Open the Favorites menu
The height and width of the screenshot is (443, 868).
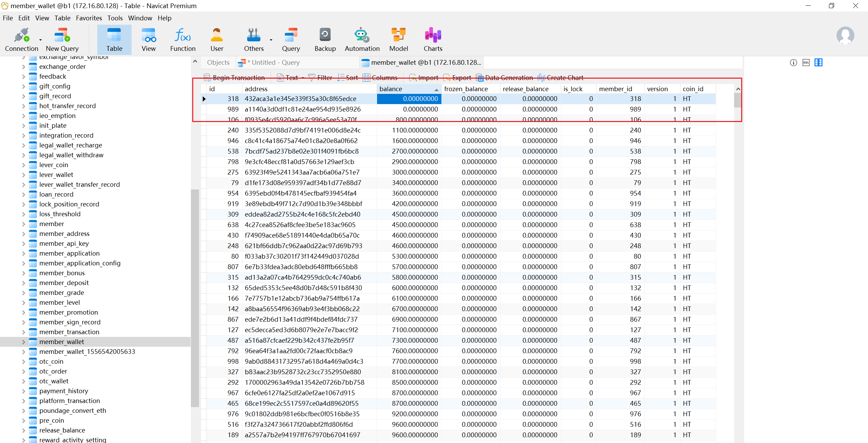click(x=89, y=18)
